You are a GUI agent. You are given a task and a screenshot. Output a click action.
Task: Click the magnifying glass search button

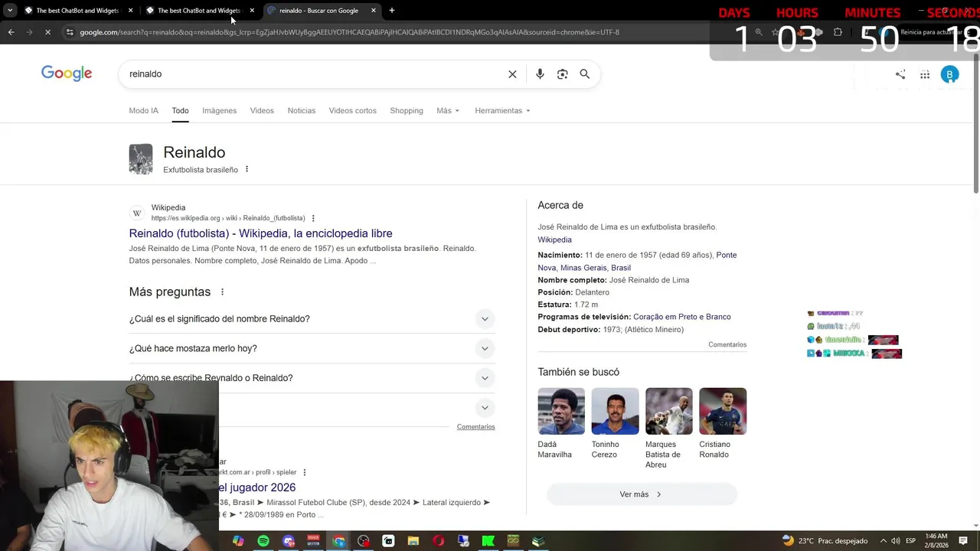click(585, 74)
